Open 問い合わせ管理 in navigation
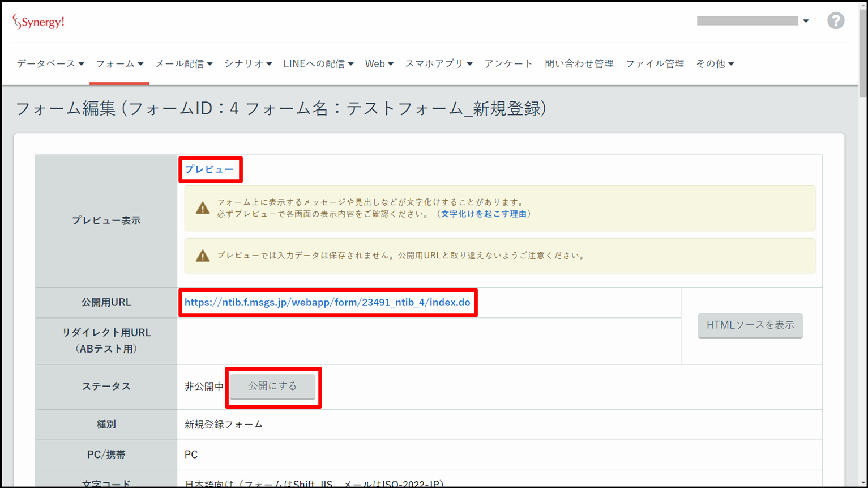This screenshot has height=488, width=868. tap(579, 64)
